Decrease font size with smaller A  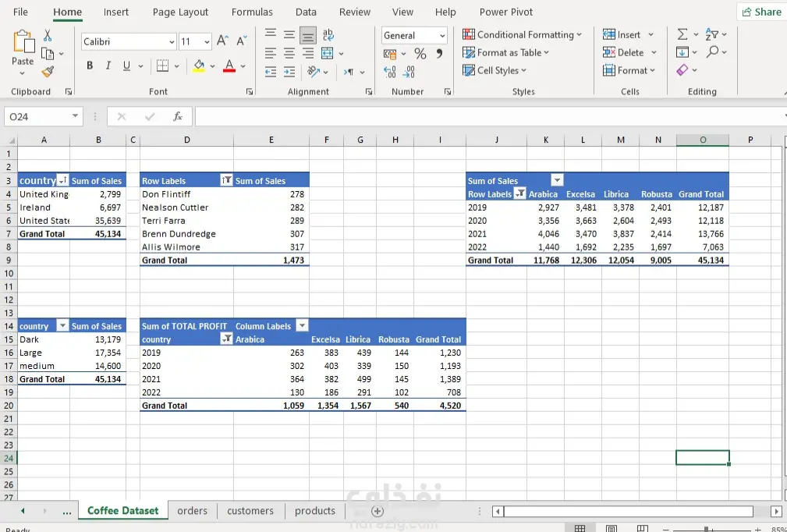tap(242, 41)
